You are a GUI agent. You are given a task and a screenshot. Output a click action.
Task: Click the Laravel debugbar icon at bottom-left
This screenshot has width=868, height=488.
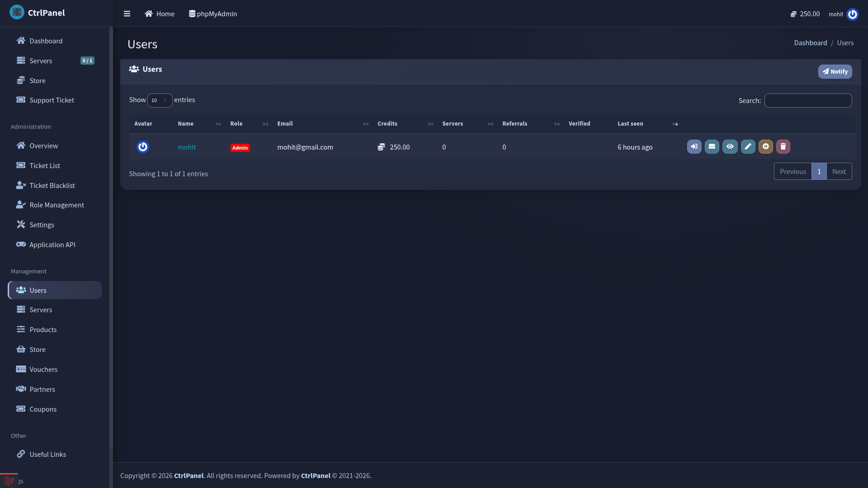pos(9,481)
